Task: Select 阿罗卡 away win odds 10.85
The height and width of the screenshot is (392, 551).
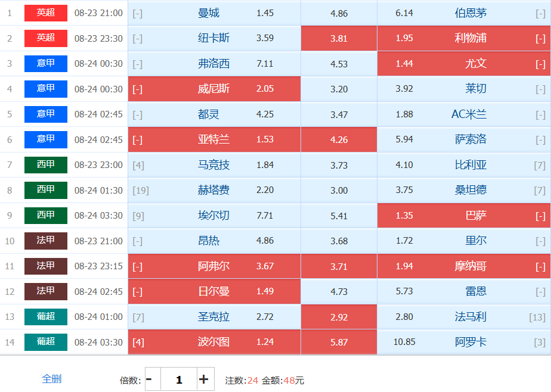Action: tap(464, 342)
